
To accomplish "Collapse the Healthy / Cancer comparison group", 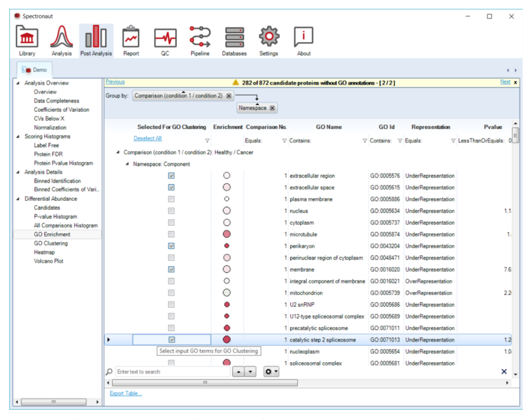I will pyautogui.click(x=118, y=153).
